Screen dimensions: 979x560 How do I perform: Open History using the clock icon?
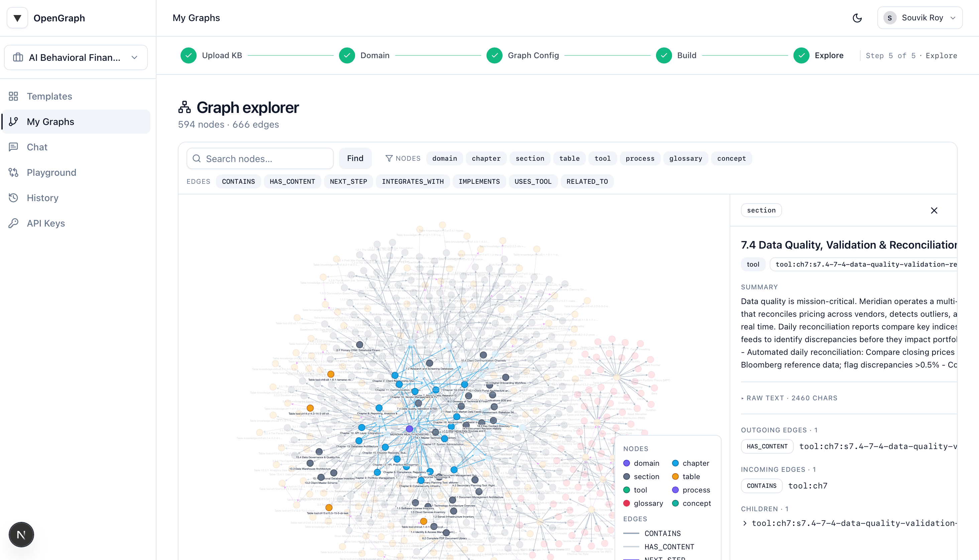(14, 198)
